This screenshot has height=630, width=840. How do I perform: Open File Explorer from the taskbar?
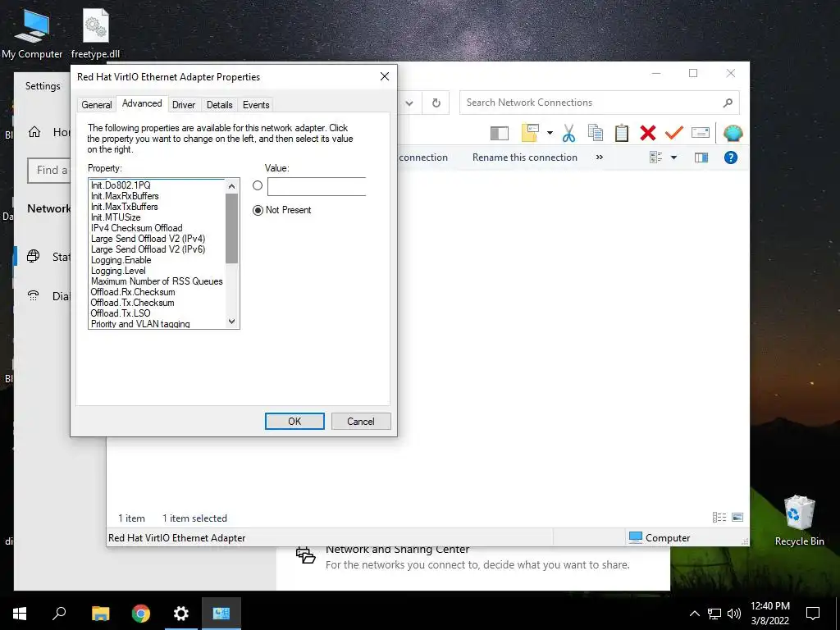[100, 614]
